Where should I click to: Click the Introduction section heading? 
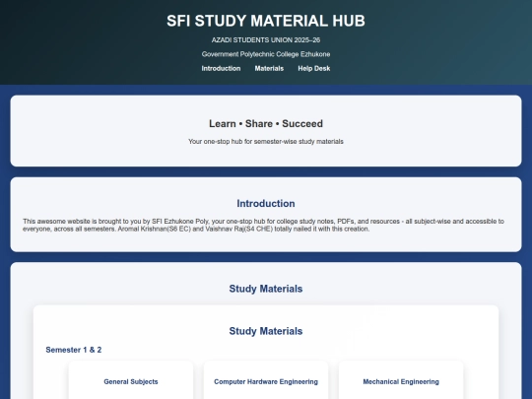pyautogui.click(x=266, y=204)
